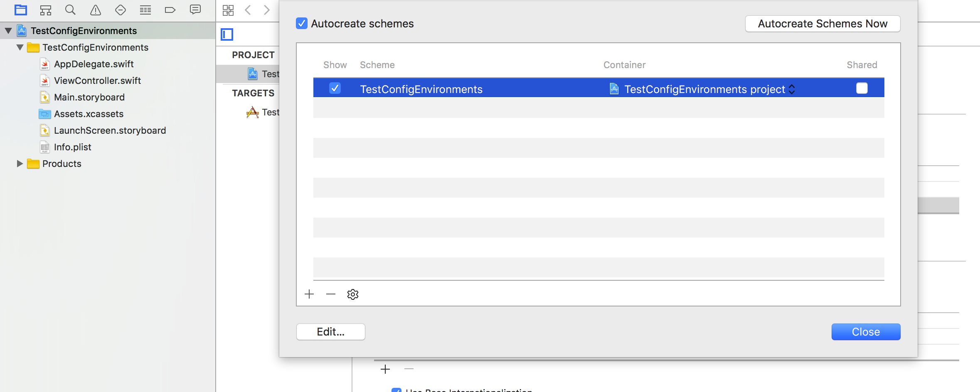Viewport: 980px width, 392px height.
Task: Click the Autocreate Schemes Now button
Action: point(823,24)
